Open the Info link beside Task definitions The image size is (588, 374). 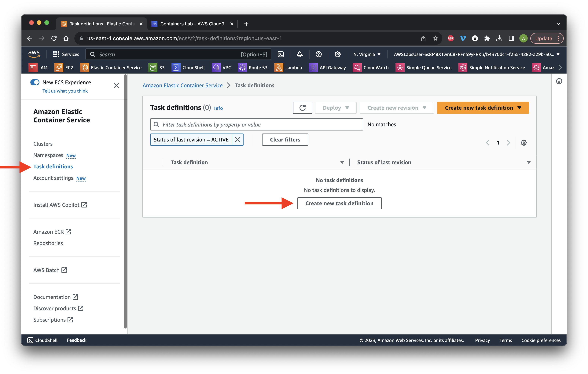[218, 108]
